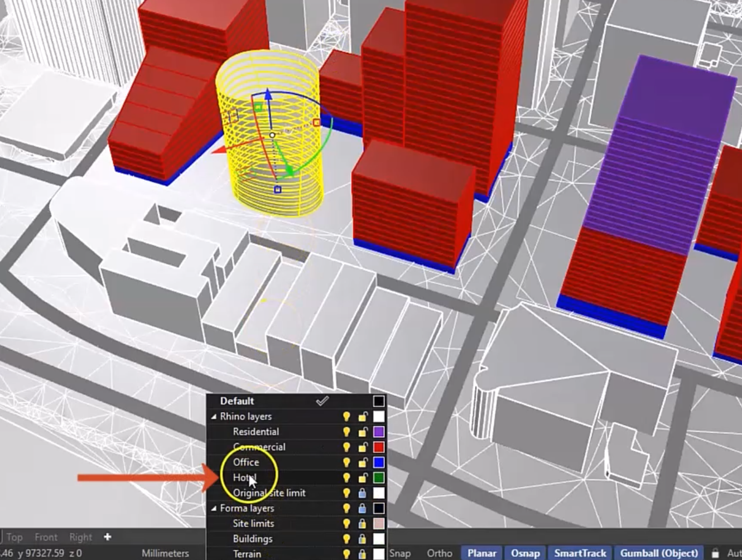Click the Gumball (Object) button
This screenshot has height=560, width=742.
[659, 553]
